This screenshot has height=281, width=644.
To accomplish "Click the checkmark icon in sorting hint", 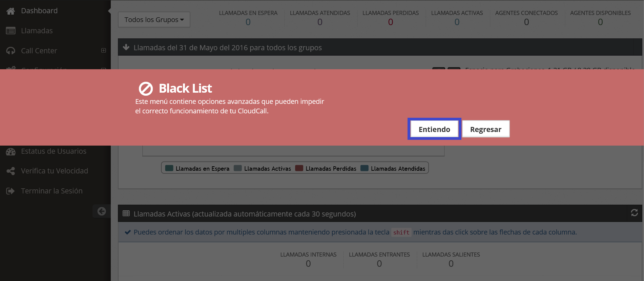I will coord(128,232).
